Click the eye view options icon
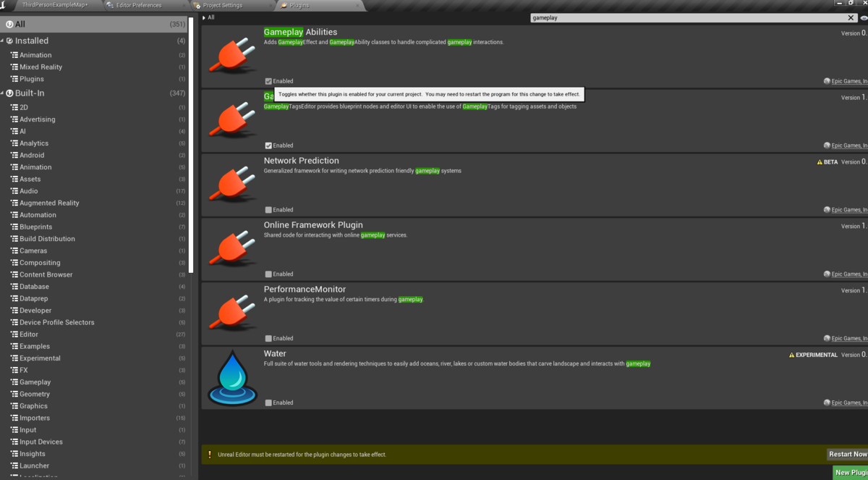Viewport: 868px width, 480px height. (864, 18)
